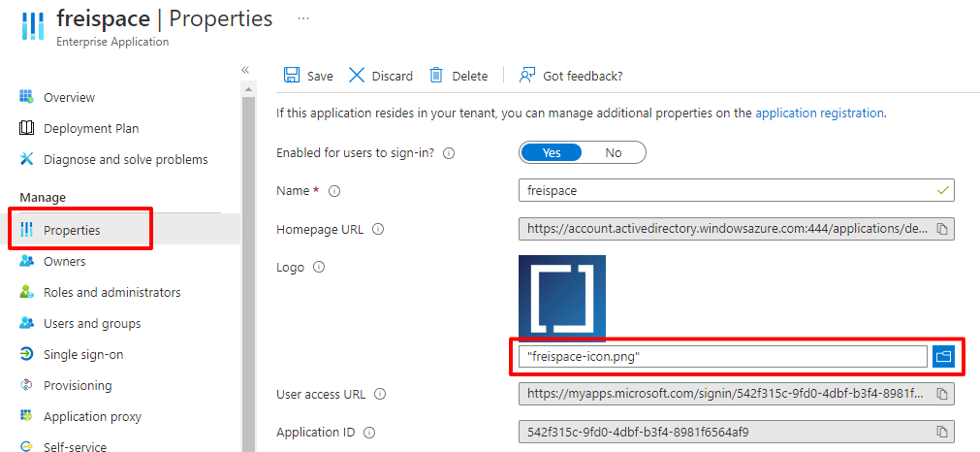Click the Provisioning cycle icon
980x452 pixels.
[x=26, y=385]
